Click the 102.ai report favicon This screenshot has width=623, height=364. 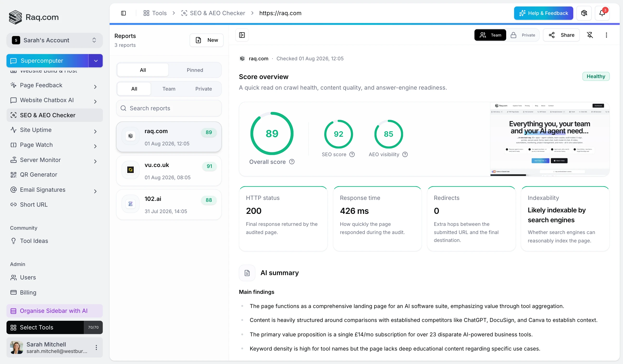[x=131, y=204]
